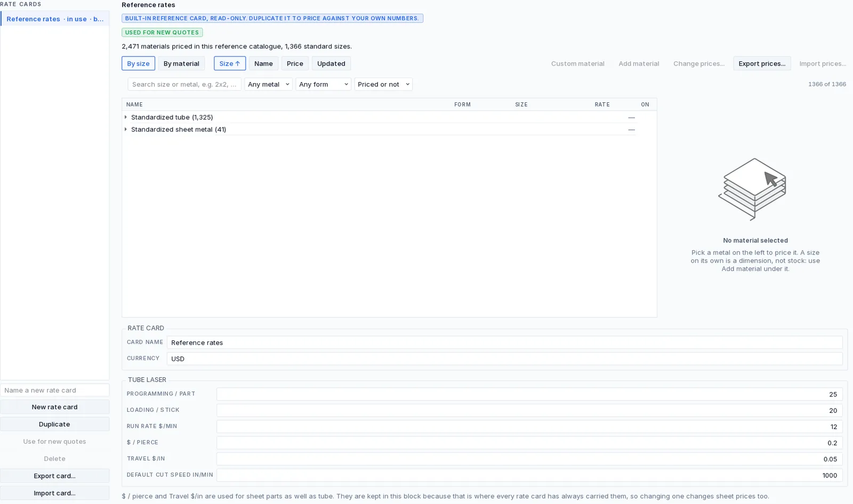Click the 1366 of 1366 count
Image resolution: width=853 pixels, height=504 pixels.
point(827,84)
